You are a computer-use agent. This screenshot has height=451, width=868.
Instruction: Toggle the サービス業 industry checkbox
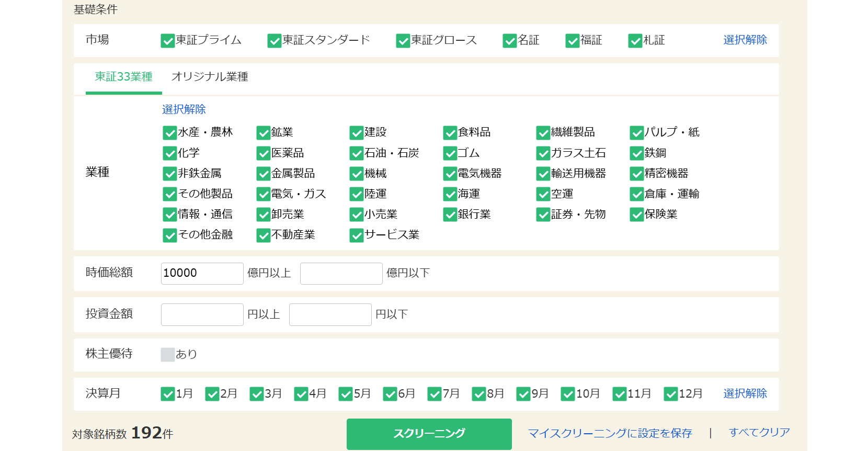[356, 235]
